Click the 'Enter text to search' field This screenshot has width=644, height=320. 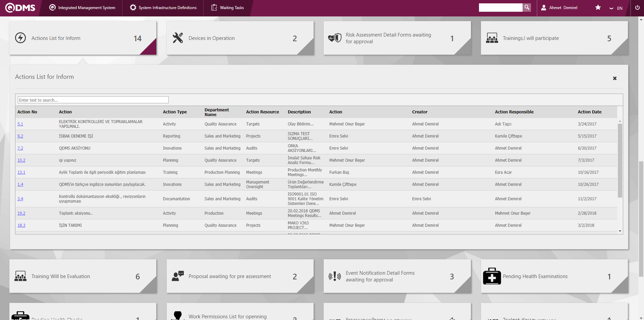point(93,100)
